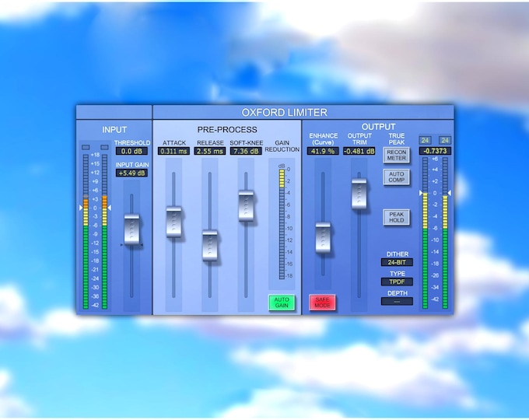529x420 pixels.
Task: Click the right output meter zero marker arrow
Action: point(450,193)
